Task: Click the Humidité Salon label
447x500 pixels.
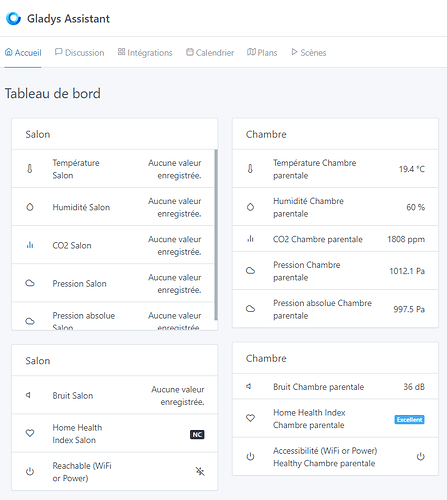Action: [81, 207]
